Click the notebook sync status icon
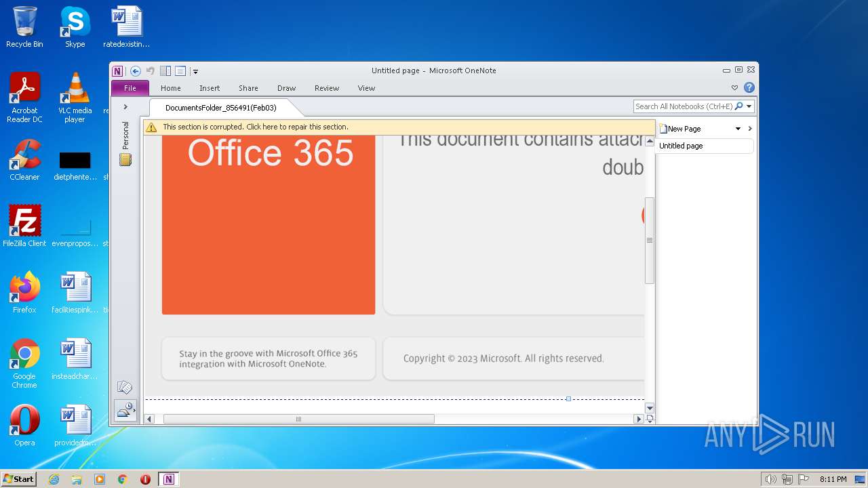868x488 pixels. click(x=125, y=410)
